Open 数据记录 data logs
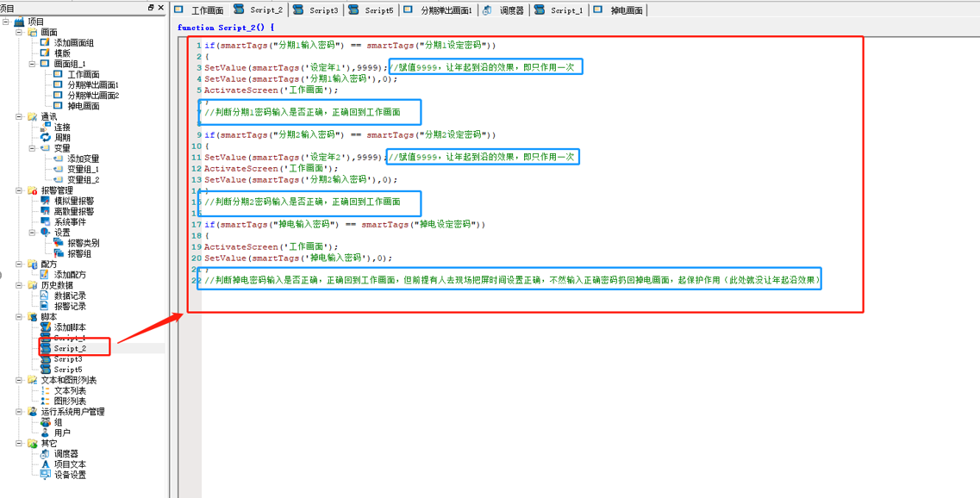Viewport: 980px width, 498px height. (x=70, y=296)
